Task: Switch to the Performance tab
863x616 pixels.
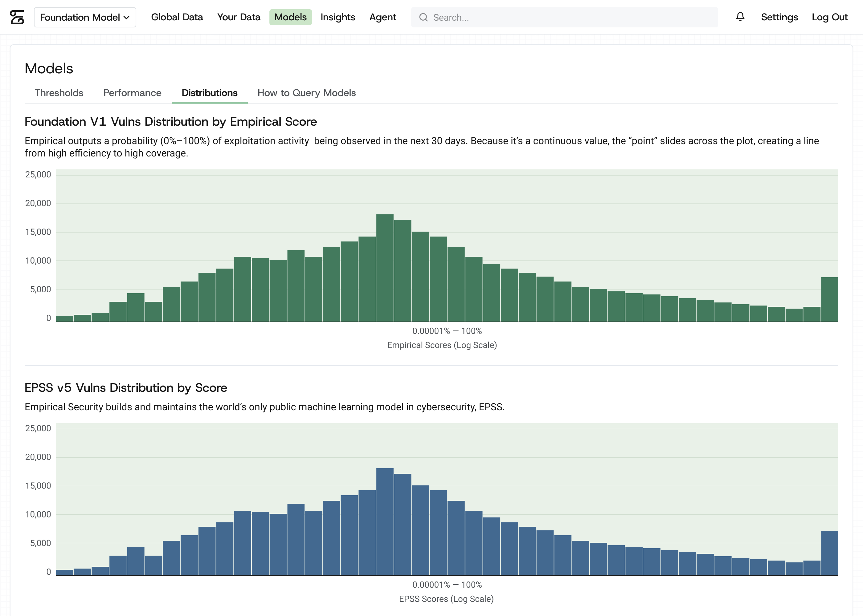Action: (x=132, y=93)
